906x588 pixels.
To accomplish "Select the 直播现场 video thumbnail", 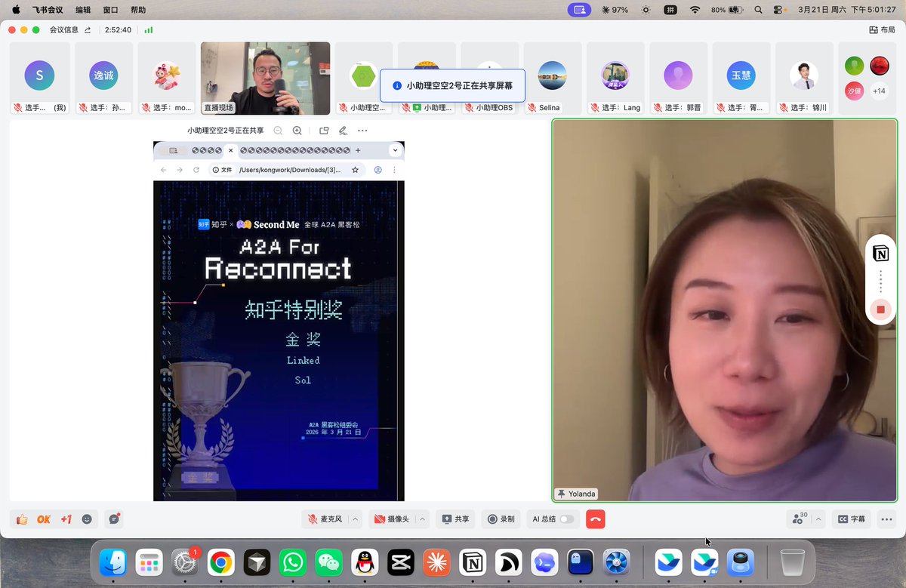I will coord(265,78).
